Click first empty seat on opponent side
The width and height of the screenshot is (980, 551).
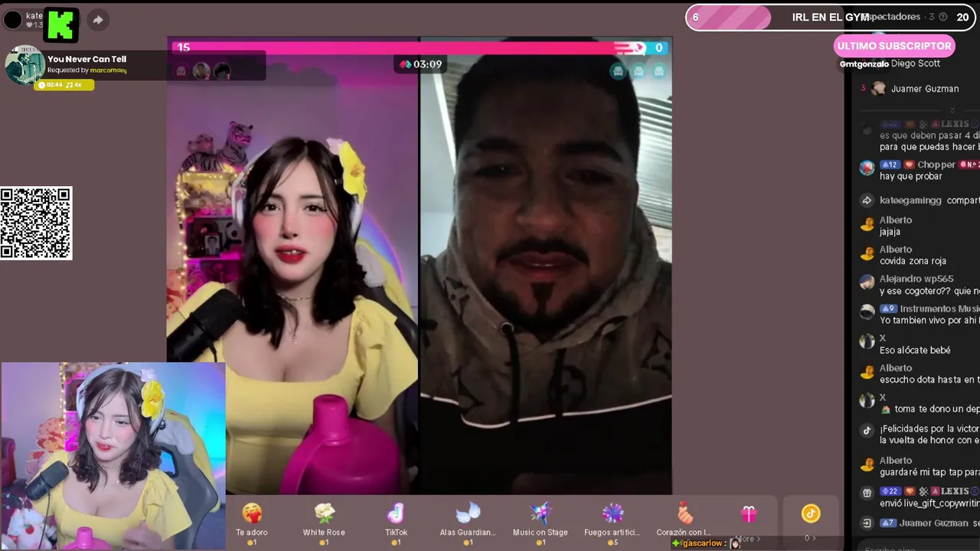pos(618,71)
